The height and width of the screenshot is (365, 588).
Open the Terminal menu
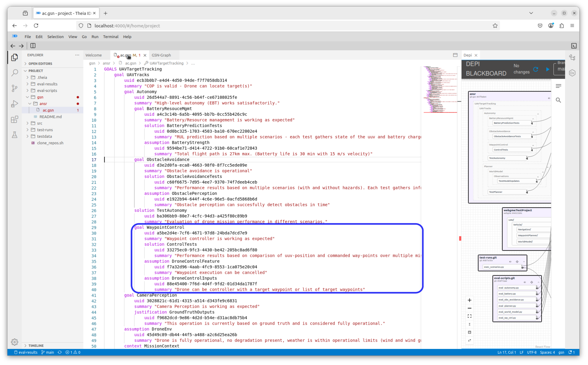(111, 37)
